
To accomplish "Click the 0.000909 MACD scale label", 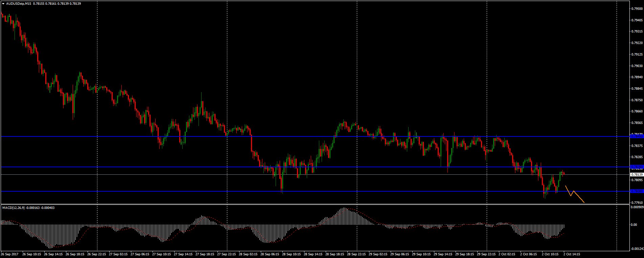I will [x=637, y=207].
